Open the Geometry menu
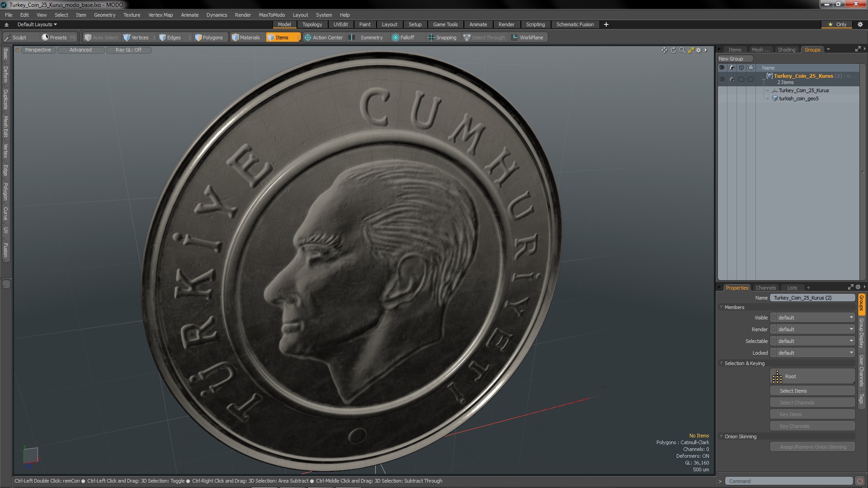The width and height of the screenshot is (868, 488). pyautogui.click(x=104, y=15)
